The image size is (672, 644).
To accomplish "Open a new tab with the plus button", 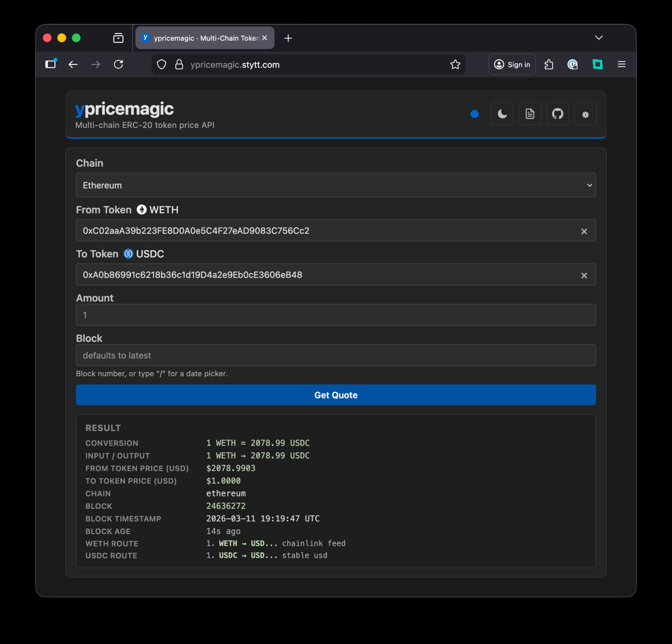I will coord(288,38).
